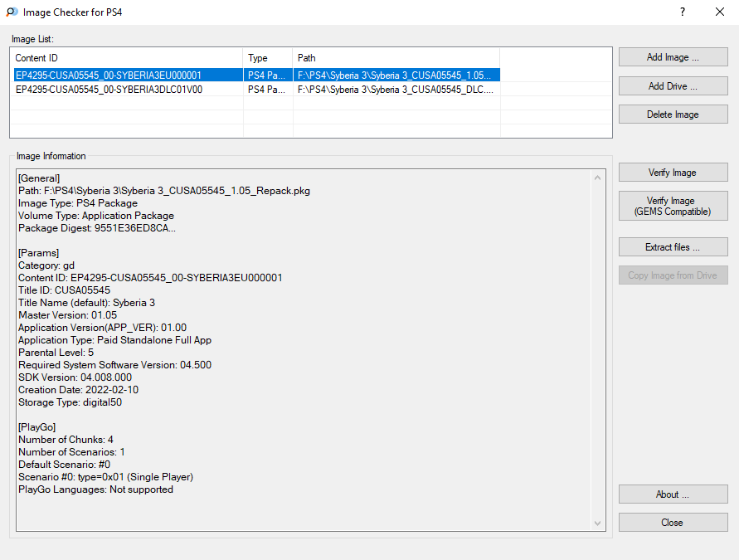Click the Volume Type: Application Package line
The width and height of the screenshot is (739, 560).
point(96,216)
